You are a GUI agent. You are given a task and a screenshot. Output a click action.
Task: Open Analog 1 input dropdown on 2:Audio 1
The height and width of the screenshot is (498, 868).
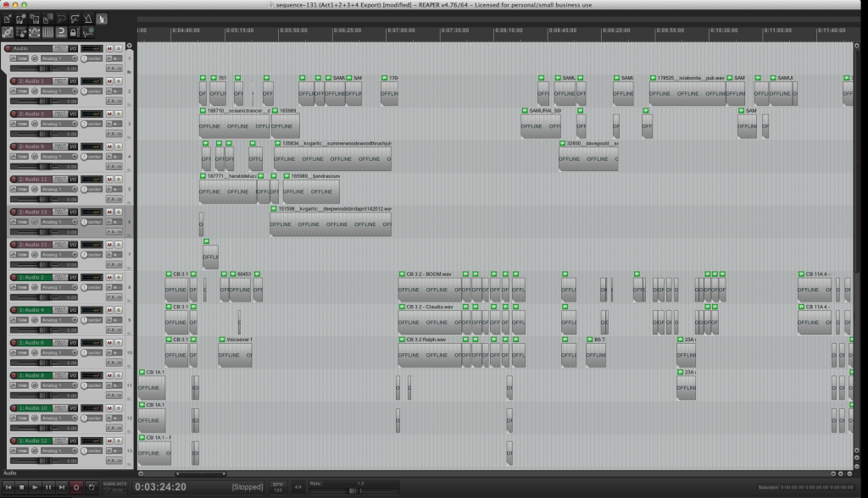(x=59, y=91)
